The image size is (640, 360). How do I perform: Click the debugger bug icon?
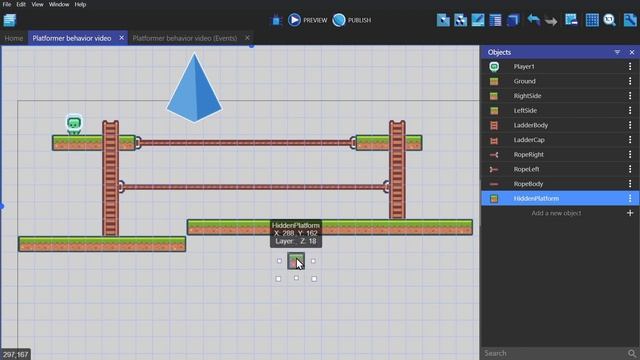click(277, 20)
